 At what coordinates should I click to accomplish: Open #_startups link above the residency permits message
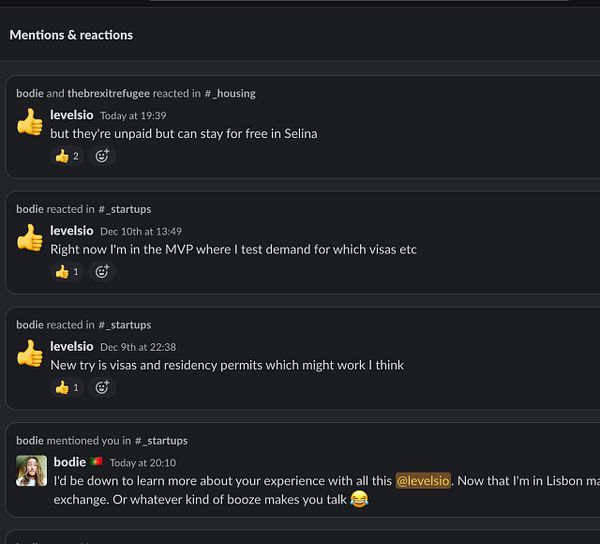pos(125,325)
